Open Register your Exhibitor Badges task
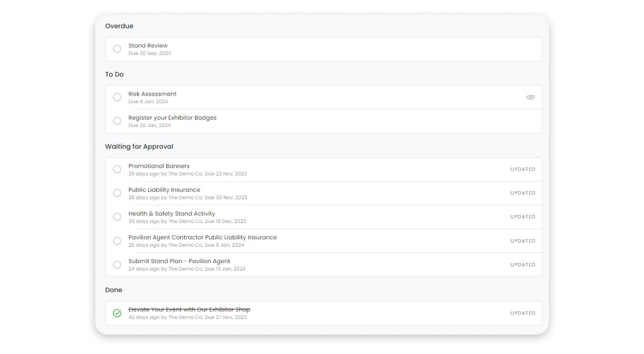This screenshot has width=644, height=354. (x=172, y=117)
